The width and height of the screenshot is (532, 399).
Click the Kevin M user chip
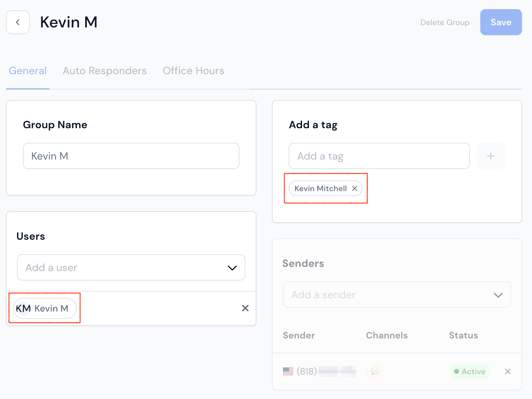(45, 308)
